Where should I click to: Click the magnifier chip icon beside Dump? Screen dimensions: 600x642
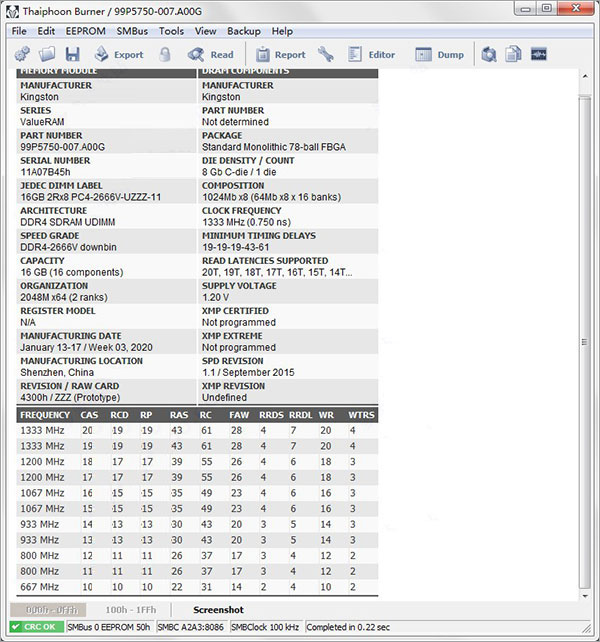(x=489, y=55)
